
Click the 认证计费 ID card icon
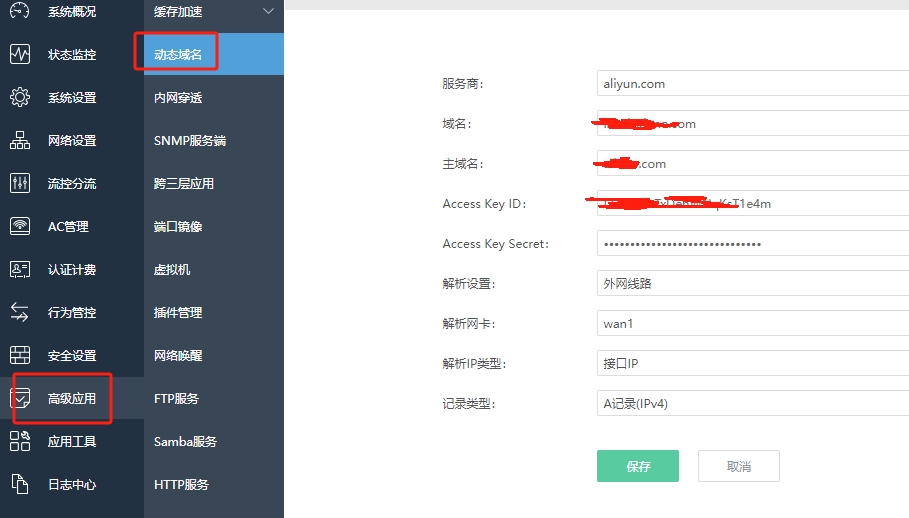pos(20,269)
